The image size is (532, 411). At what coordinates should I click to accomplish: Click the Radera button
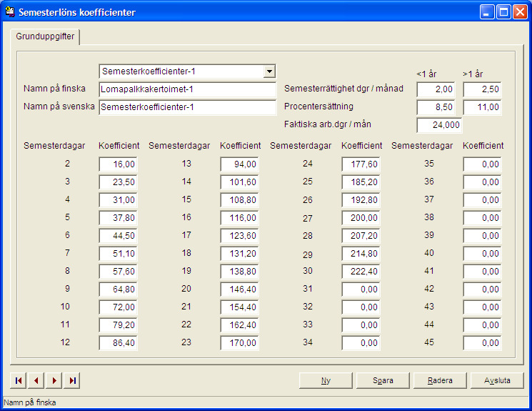tap(440, 380)
